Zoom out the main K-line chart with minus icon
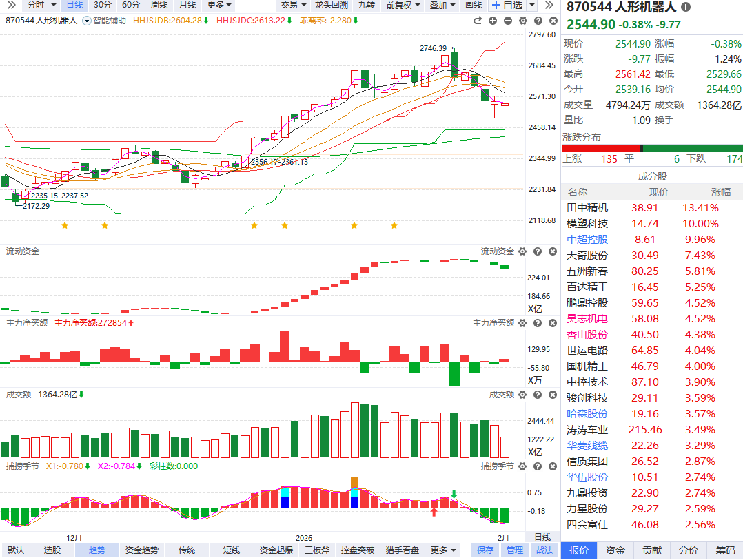The image size is (743, 560). point(507,20)
